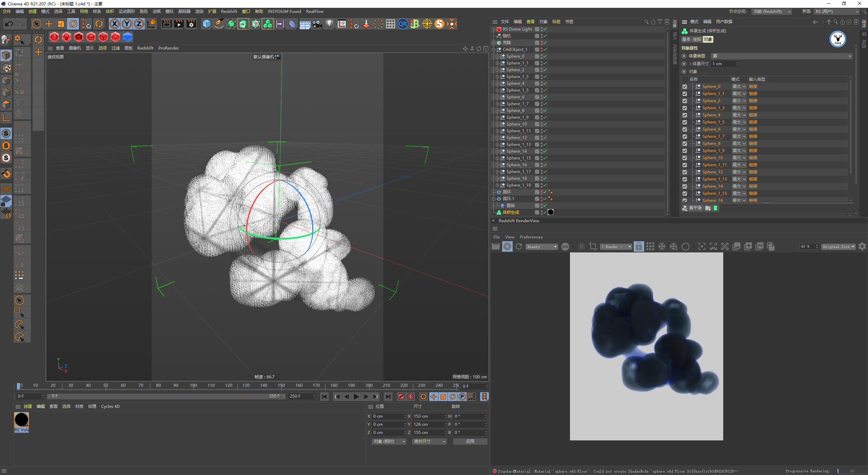Open the Redshift menu in menu bar
868x475 pixels.
(229, 11)
